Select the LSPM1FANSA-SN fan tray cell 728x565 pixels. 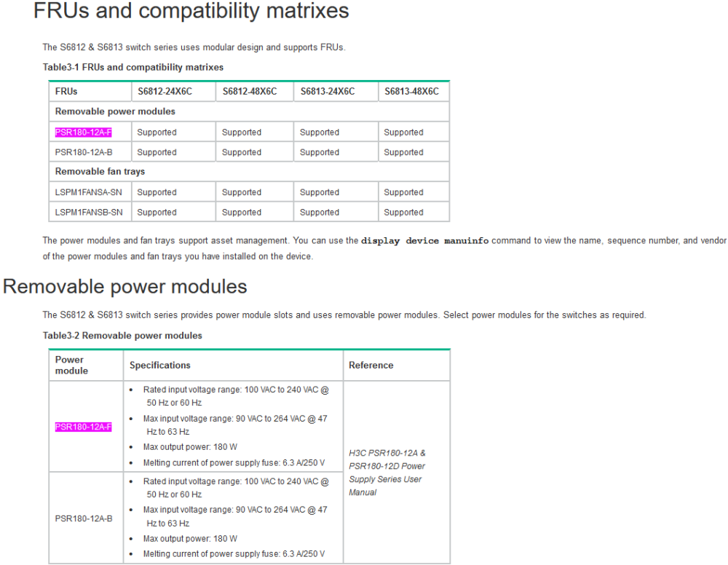(x=88, y=192)
